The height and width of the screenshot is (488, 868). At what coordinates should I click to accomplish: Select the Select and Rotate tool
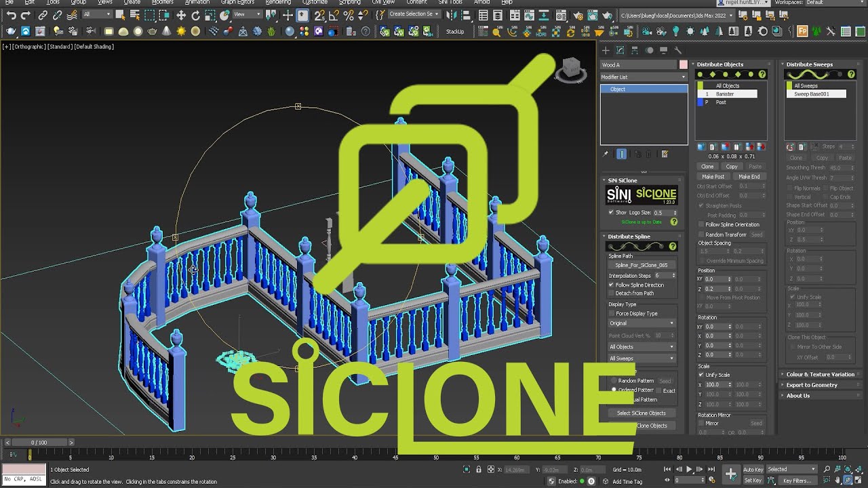click(x=195, y=15)
